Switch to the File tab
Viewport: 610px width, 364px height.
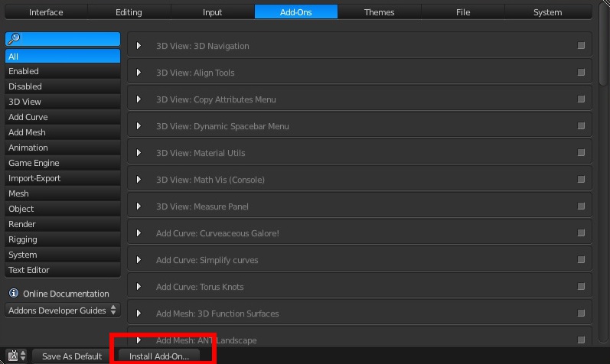[463, 12]
